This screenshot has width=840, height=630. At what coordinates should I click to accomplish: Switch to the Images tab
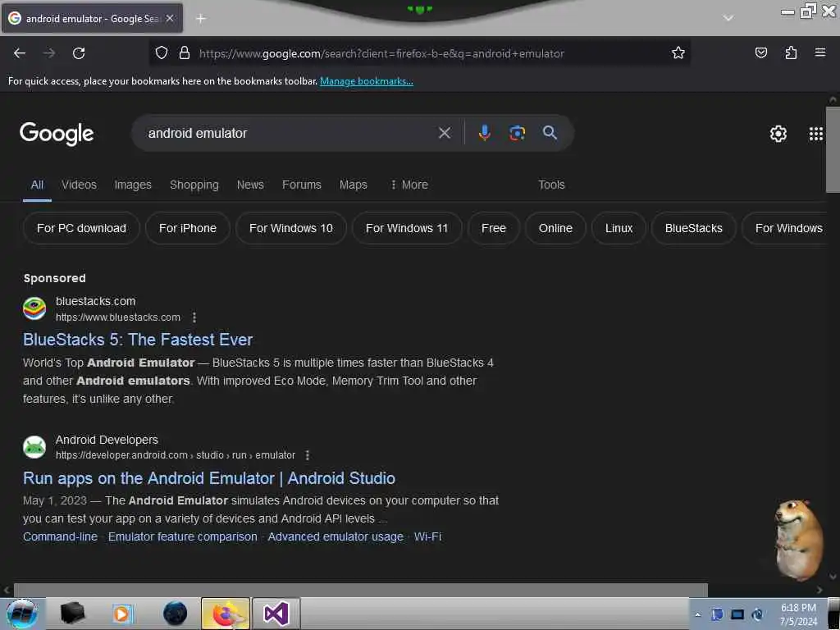tap(133, 185)
